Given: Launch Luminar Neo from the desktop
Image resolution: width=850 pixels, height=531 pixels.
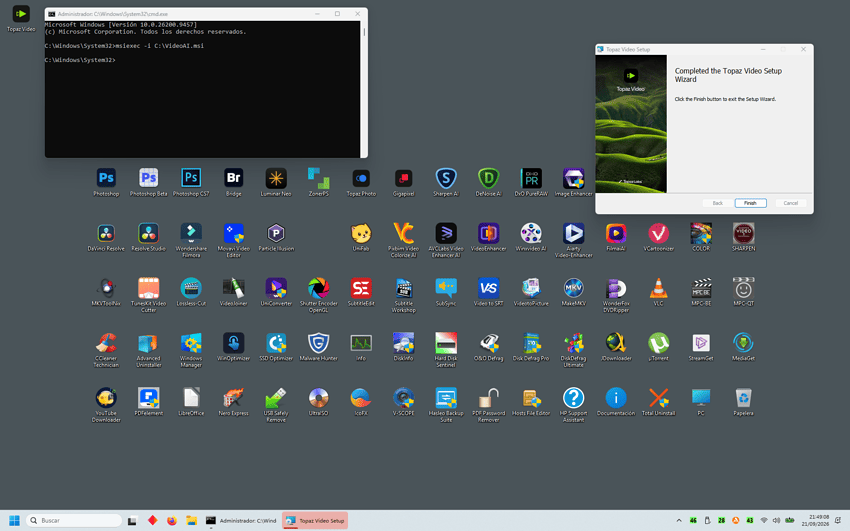Looking at the screenshot, I should click(276, 182).
